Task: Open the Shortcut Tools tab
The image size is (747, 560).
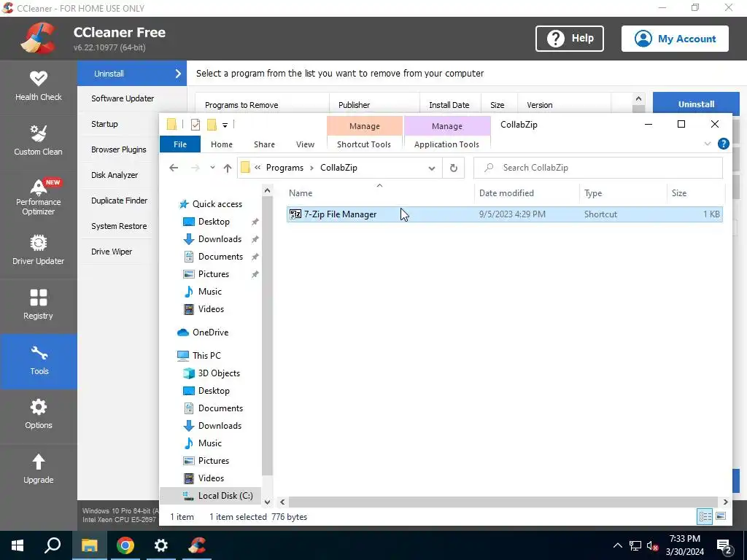Action: pyautogui.click(x=364, y=144)
